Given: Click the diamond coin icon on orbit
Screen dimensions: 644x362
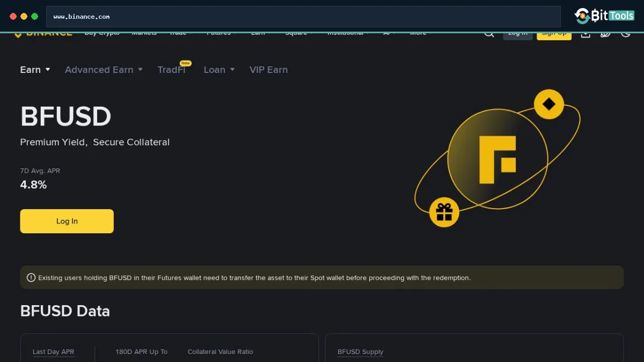Looking at the screenshot, I should [x=548, y=104].
